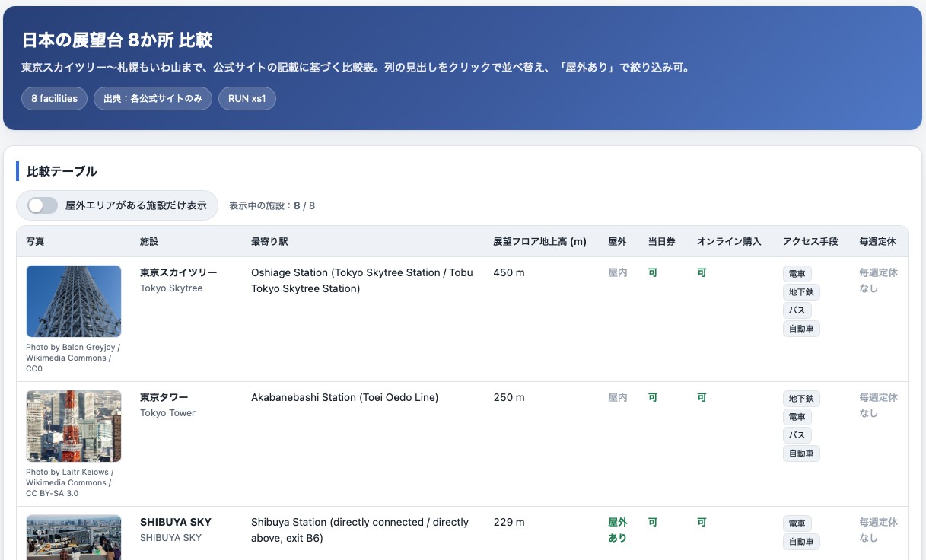Click the 250 m height value
This screenshot has width=926, height=560.
pos(509,397)
